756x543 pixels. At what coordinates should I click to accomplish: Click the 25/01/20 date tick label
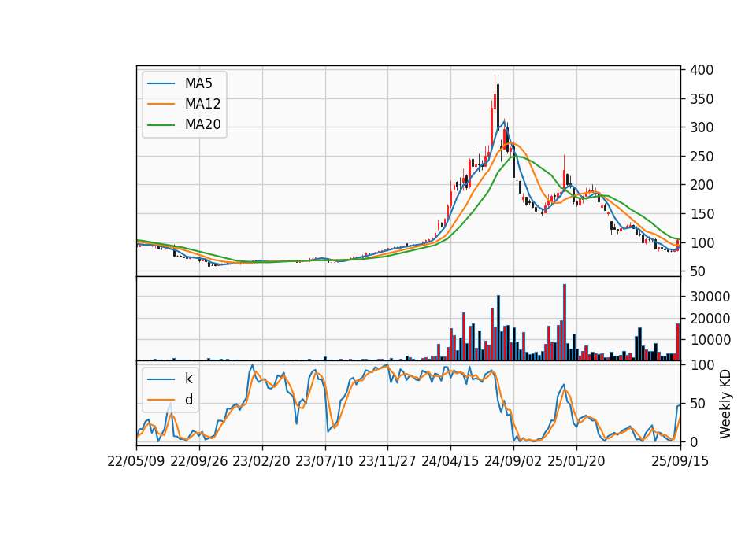576,461
